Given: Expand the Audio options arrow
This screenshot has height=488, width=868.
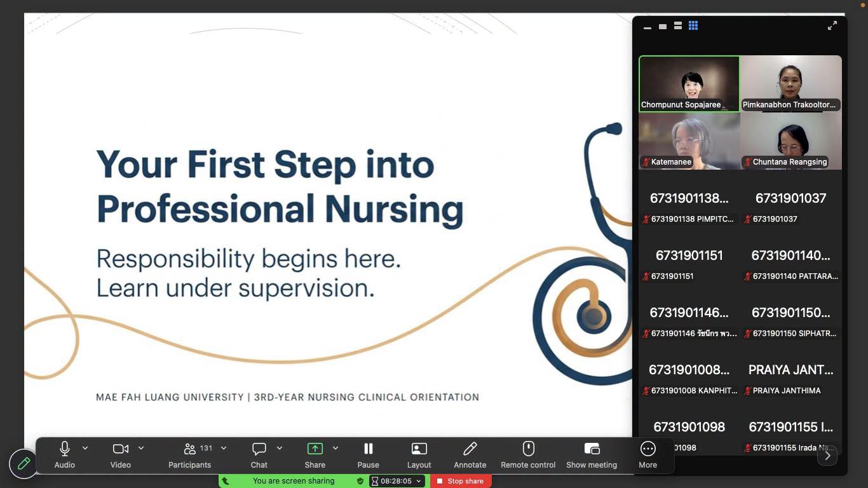Looking at the screenshot, I should coord(85,448).
